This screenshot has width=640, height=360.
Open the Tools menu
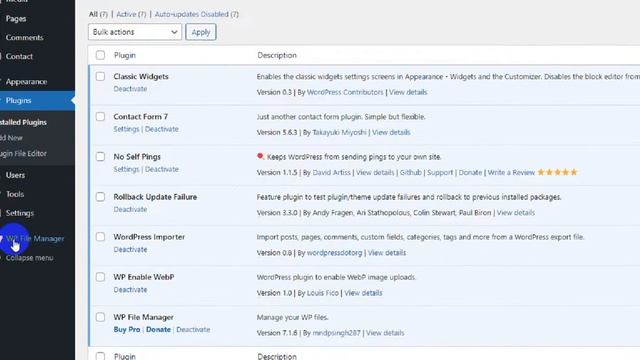15,194
